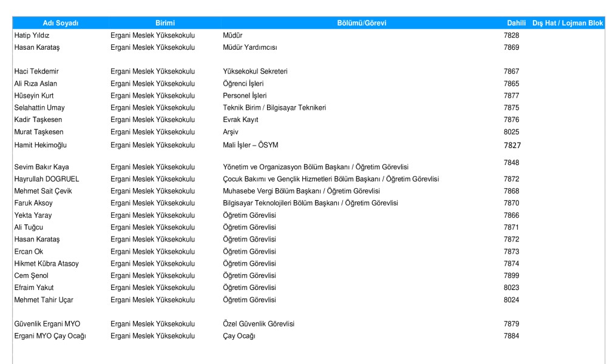Select the name 'Hikmet Kübra Atasoy'

47,264
